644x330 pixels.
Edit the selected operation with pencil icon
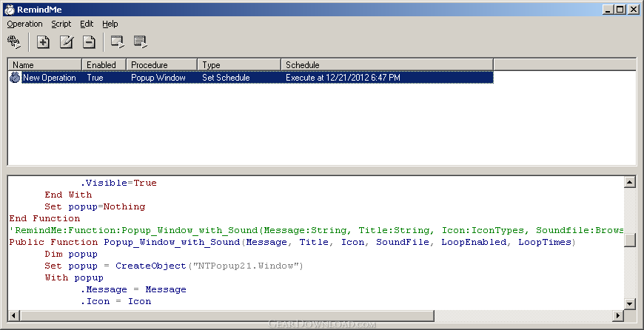tap(66, 42)
